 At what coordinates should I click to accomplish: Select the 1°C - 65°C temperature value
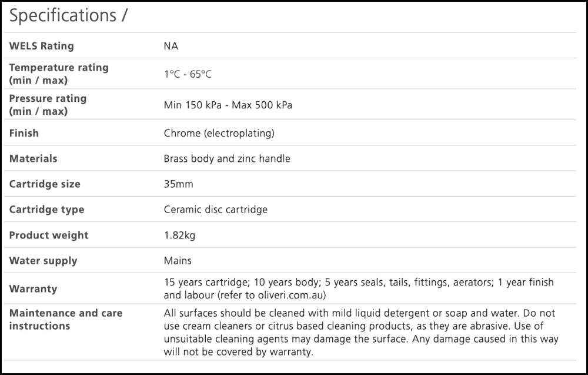[188, 75]
